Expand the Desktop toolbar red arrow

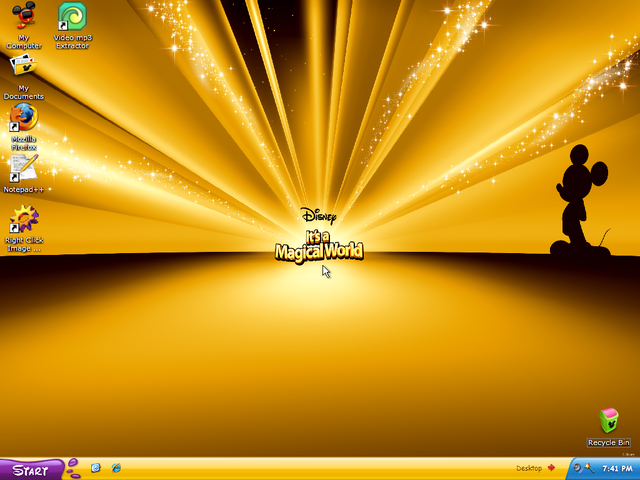point(551,468)
